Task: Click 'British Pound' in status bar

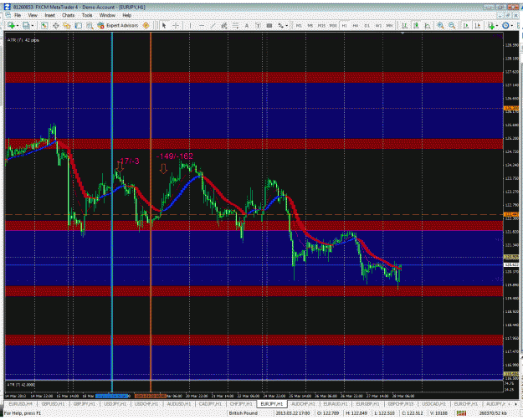Action: point(244,413)
